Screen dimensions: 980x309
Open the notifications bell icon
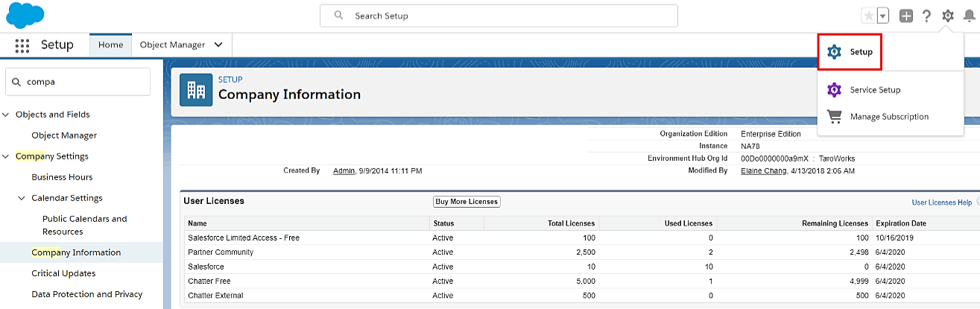click(x=969, y=16)
